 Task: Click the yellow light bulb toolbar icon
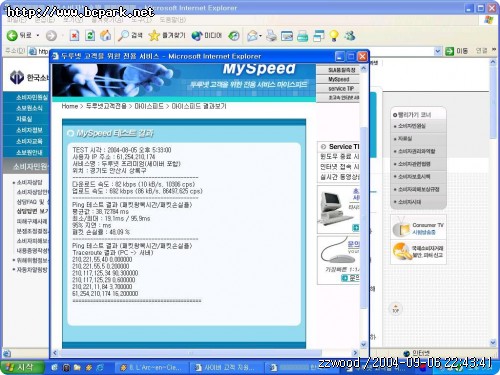pyautogui.click(x=334, y=35)
